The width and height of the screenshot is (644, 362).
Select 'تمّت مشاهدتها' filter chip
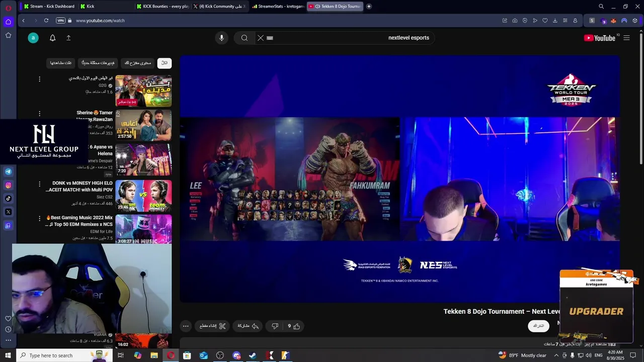[61, 63]
